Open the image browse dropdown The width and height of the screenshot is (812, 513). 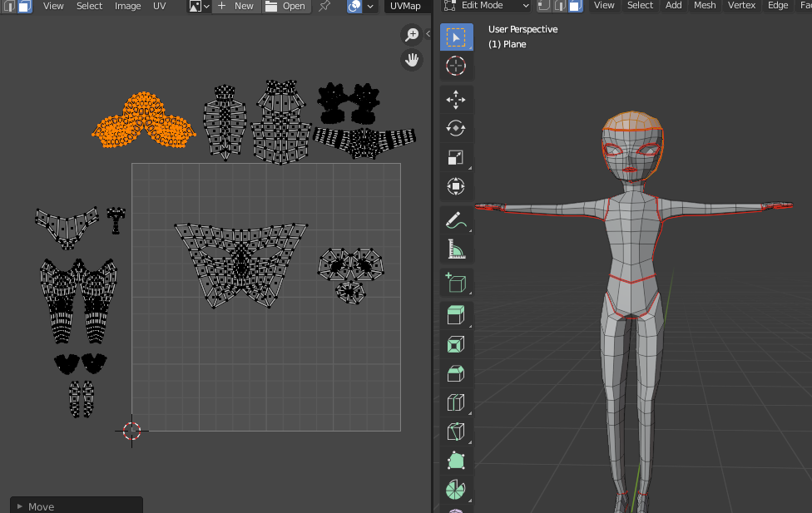coord(199,6)
